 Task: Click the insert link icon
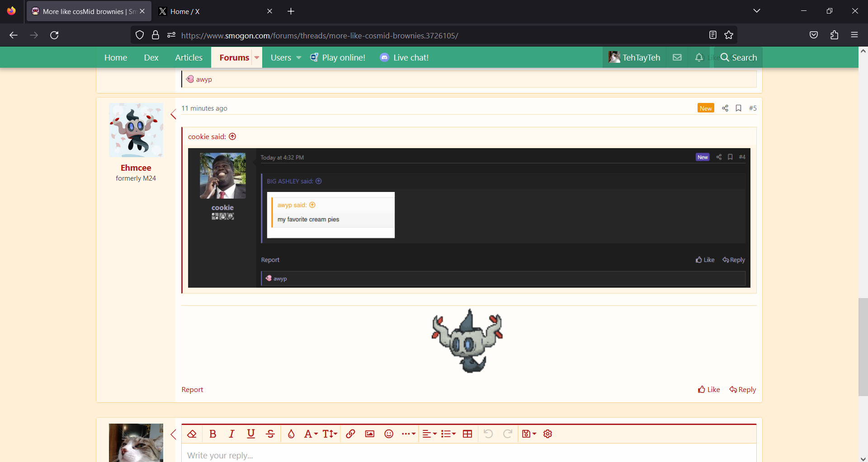(x=350, y=434)
